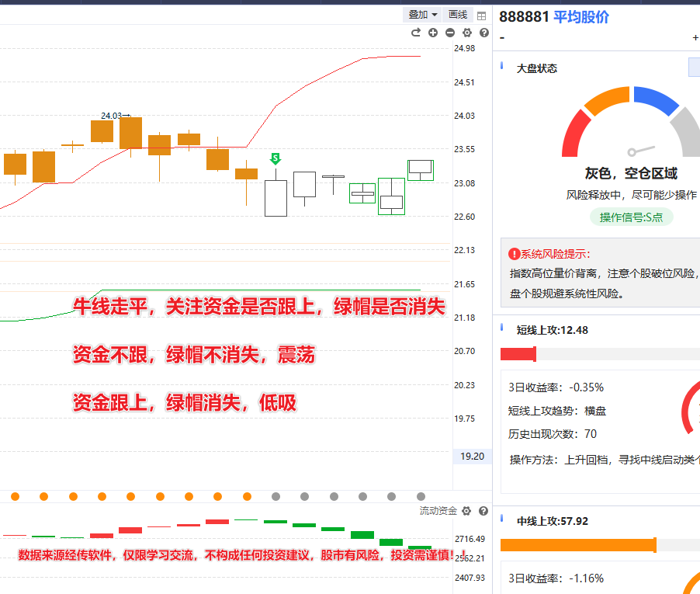
Task: Click the 中线上攻 orange progress bar
Action: (x=578, y=545)
